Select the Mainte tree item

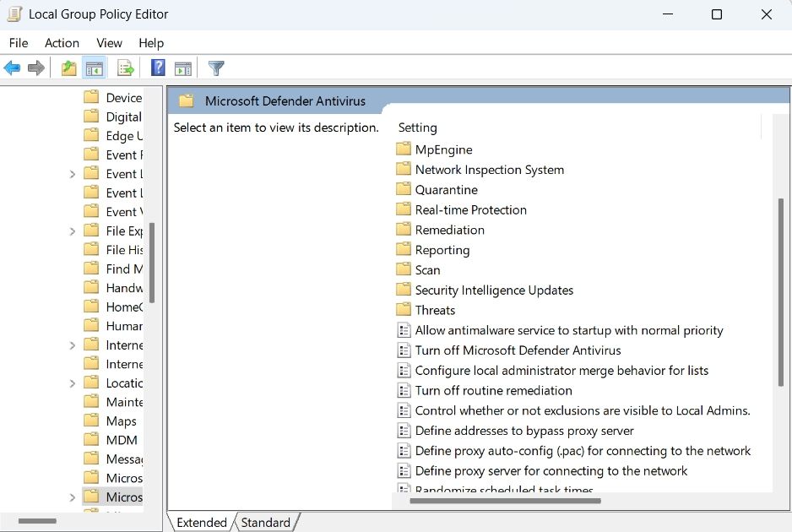[x=124, y=402]
